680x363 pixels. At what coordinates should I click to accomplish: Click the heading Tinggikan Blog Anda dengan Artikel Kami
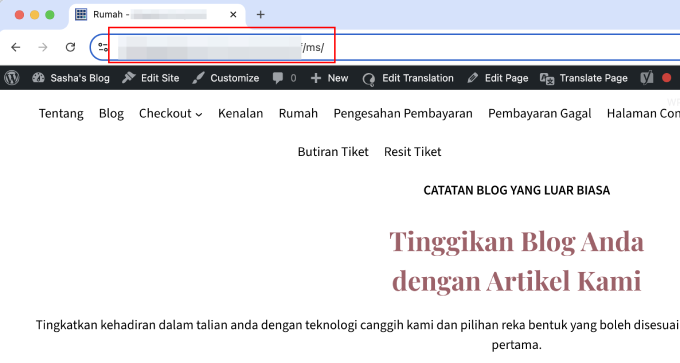point(517,262)
